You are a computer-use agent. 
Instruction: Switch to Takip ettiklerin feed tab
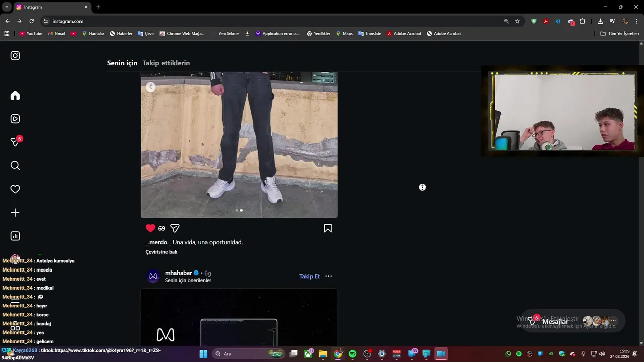click(166, 63)
